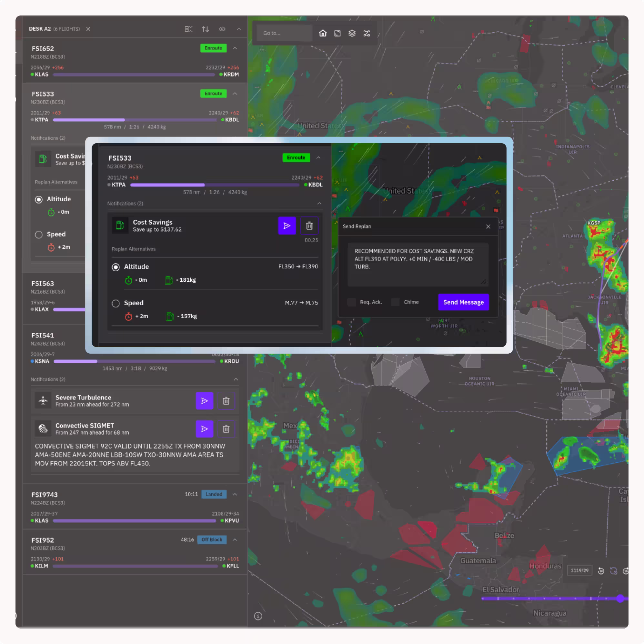Screen dimensions: 644x644
Task: Click the Go to... search field
Action: (x=284, y=33)
